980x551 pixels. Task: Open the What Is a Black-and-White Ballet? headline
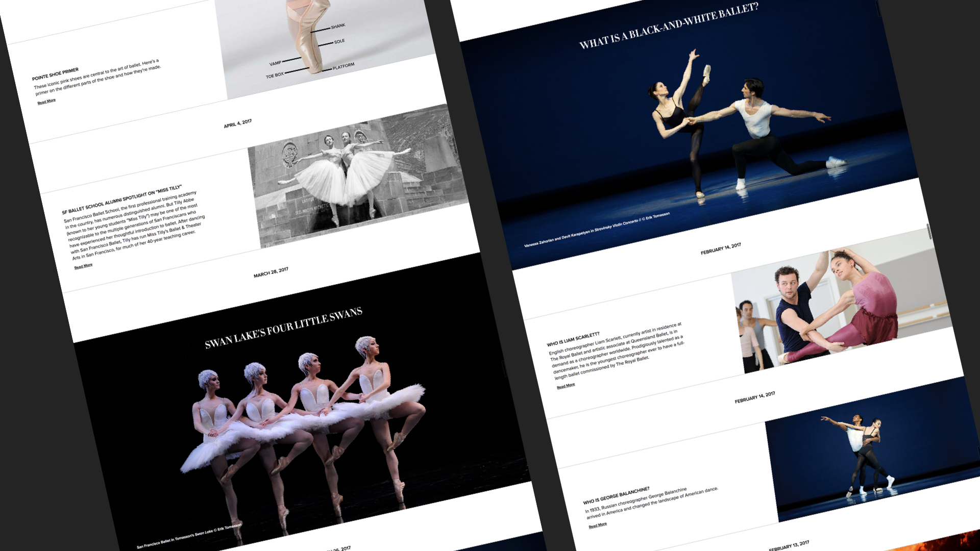(x=669, y=26)
